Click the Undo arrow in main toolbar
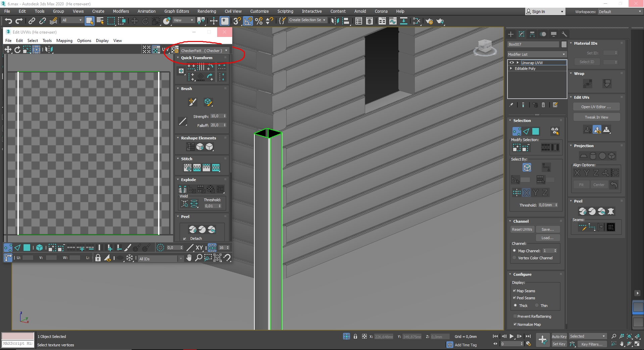This screenshot has width=644, height=350. coord(8,21)
